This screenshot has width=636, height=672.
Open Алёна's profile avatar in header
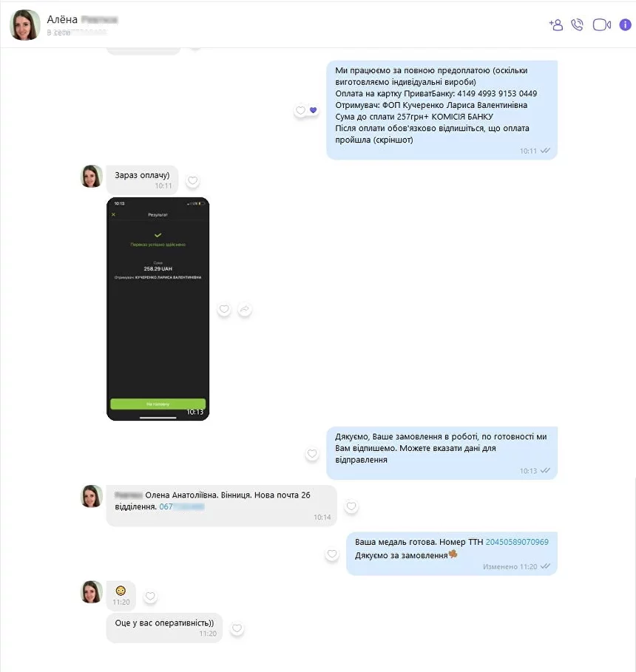point(25,25)
